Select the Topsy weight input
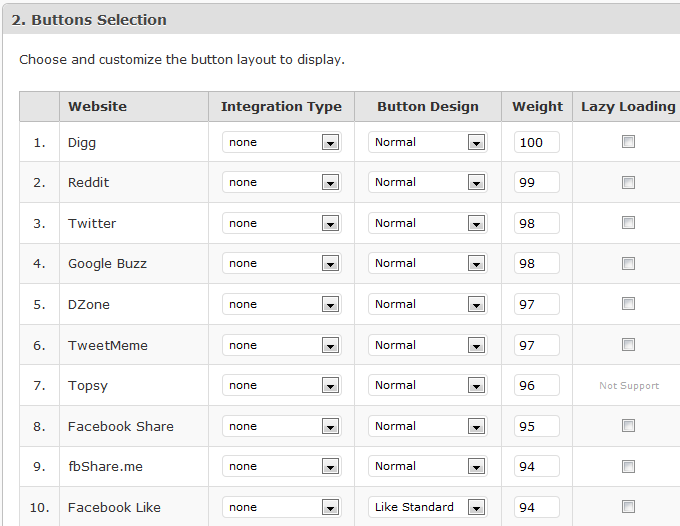Image resolution: width=680 pixels, height=526 pixels. [537, 385]
